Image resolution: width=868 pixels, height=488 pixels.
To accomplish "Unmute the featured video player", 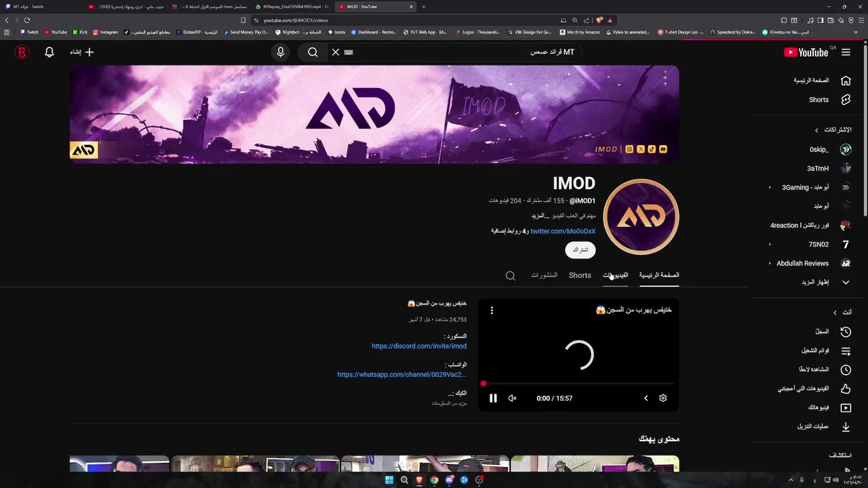I will [x=513, y=399].
